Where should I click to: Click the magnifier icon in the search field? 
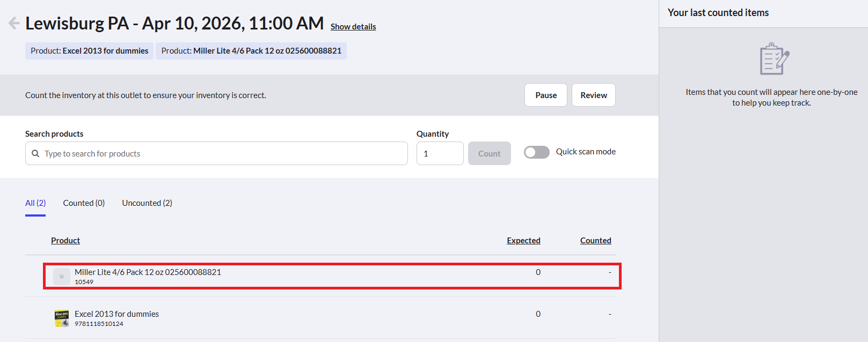(35, 153)
